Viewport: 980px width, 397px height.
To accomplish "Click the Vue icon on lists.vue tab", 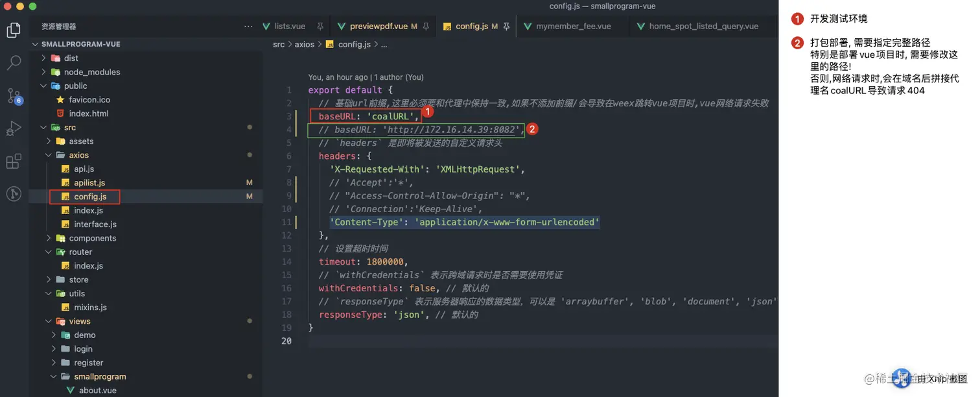I will point(266,27).
